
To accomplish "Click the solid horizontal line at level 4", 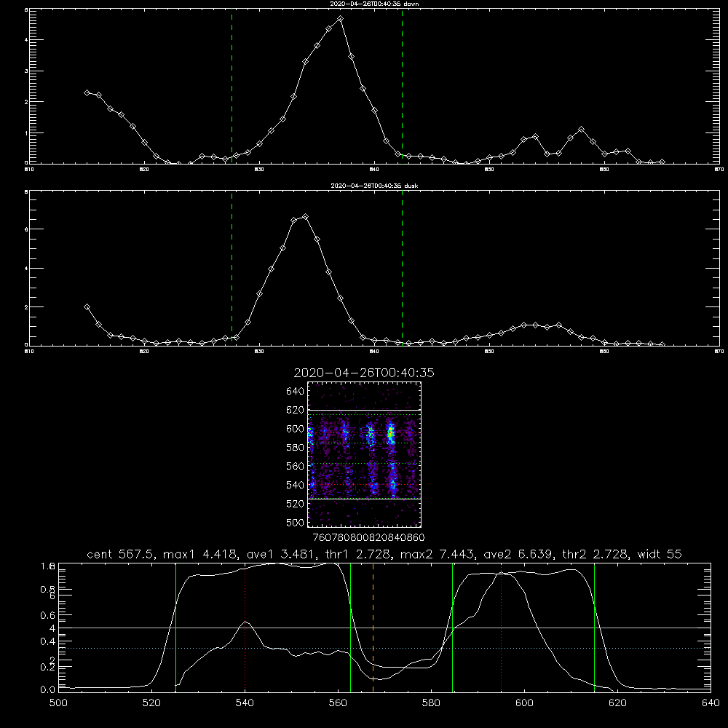I will point(384,628).
